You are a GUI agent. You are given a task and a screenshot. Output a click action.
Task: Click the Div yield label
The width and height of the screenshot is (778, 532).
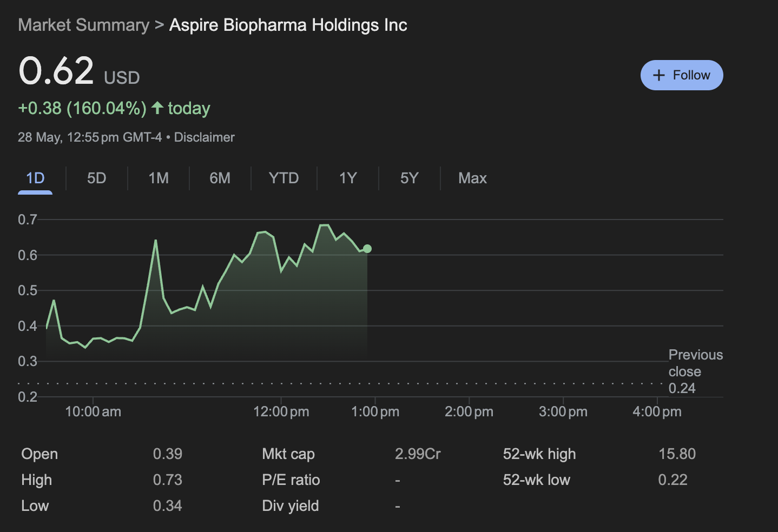[x=291, y=506]
